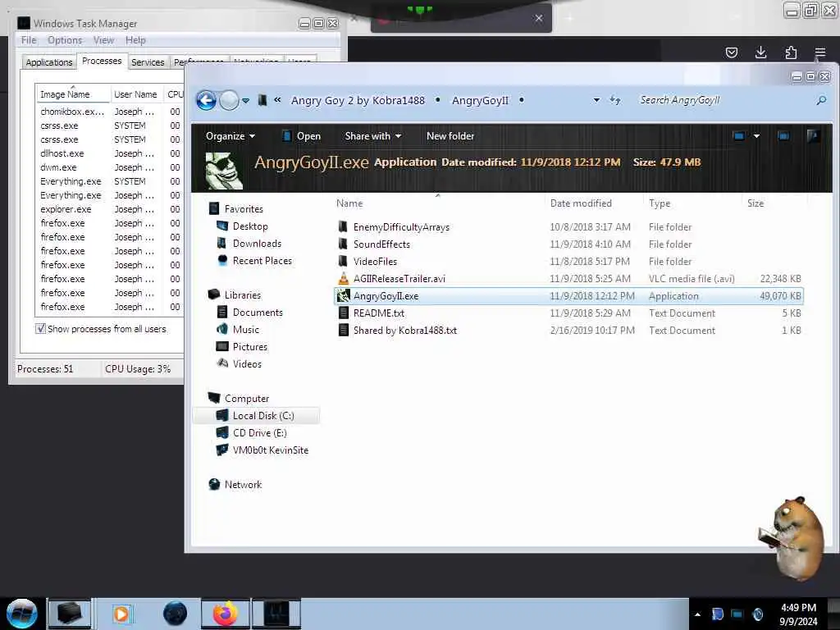Sort files by Name column header
The height and width of the screenshot is (630, 840).
349,203
